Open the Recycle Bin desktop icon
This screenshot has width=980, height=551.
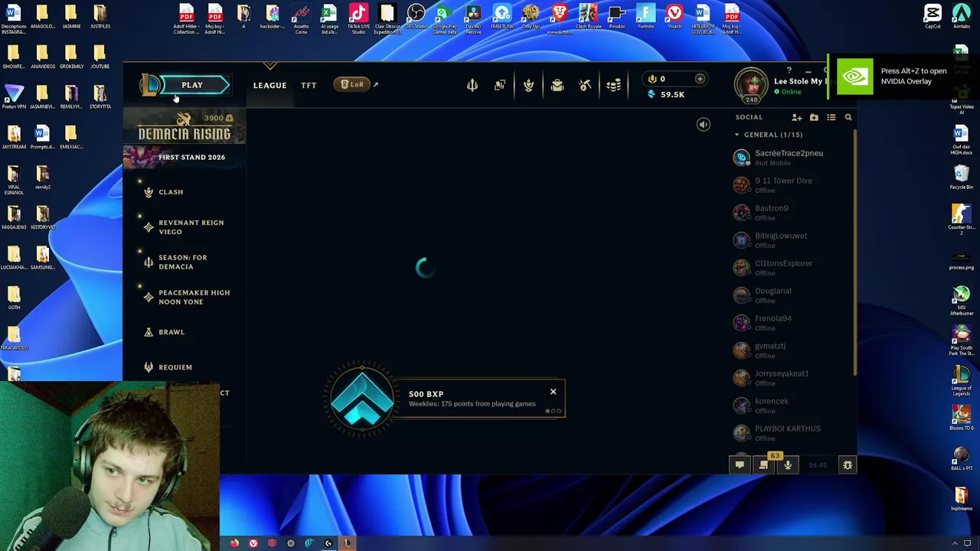pos(961,176)
